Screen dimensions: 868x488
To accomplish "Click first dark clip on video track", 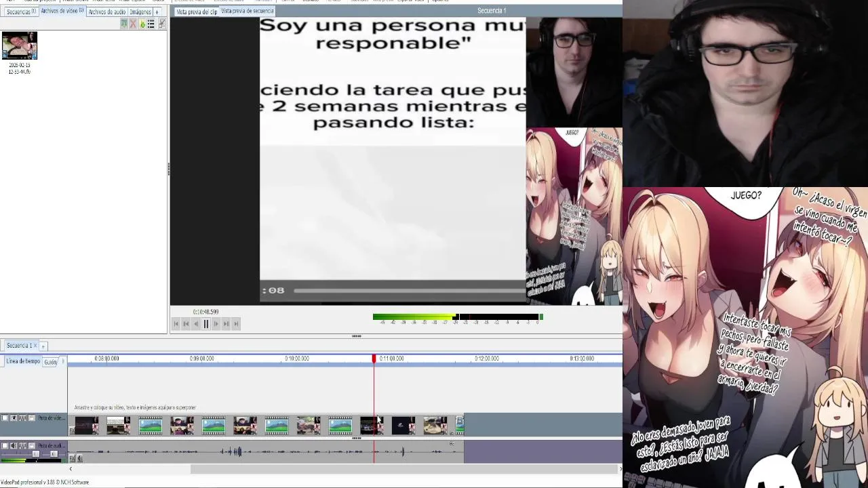I will point(87,425).
